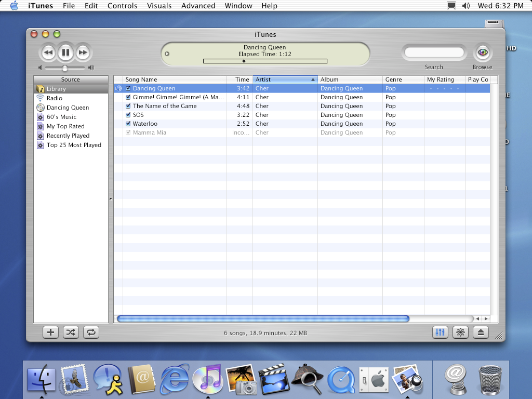Click inside the Search field

click(434, 52)
